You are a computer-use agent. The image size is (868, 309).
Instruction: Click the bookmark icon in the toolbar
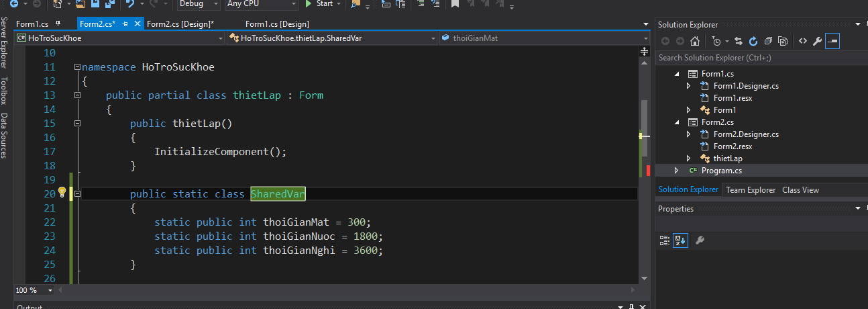coord(454,3)
